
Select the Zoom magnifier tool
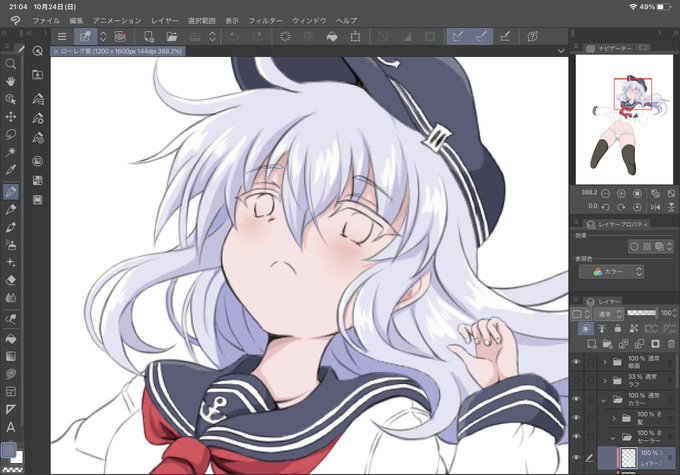(x=11, y=64)
